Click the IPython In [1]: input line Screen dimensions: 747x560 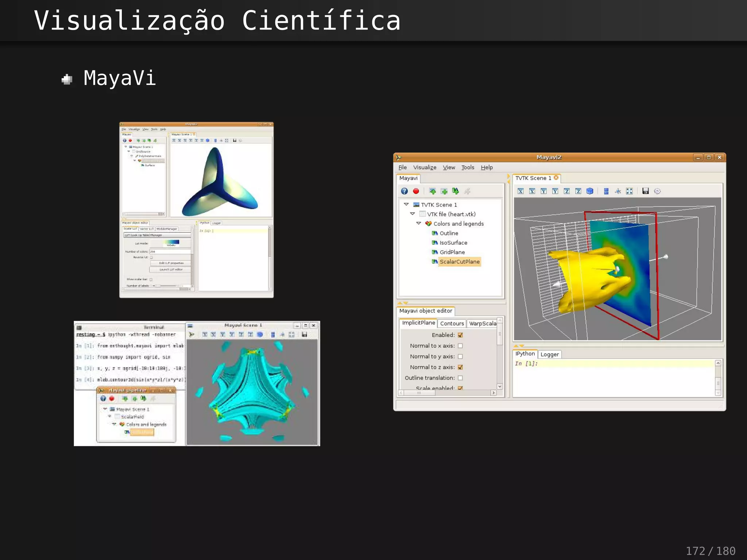[x=614, y=363]
